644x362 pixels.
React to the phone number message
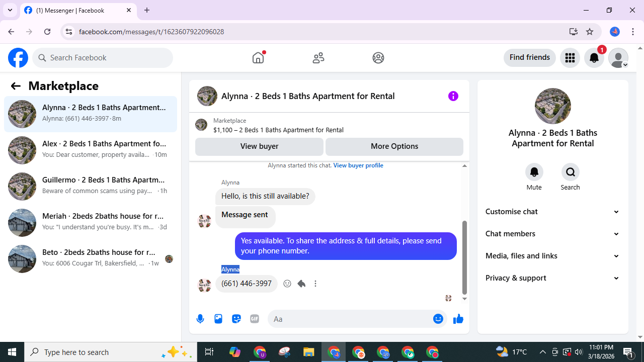[287, 284]
